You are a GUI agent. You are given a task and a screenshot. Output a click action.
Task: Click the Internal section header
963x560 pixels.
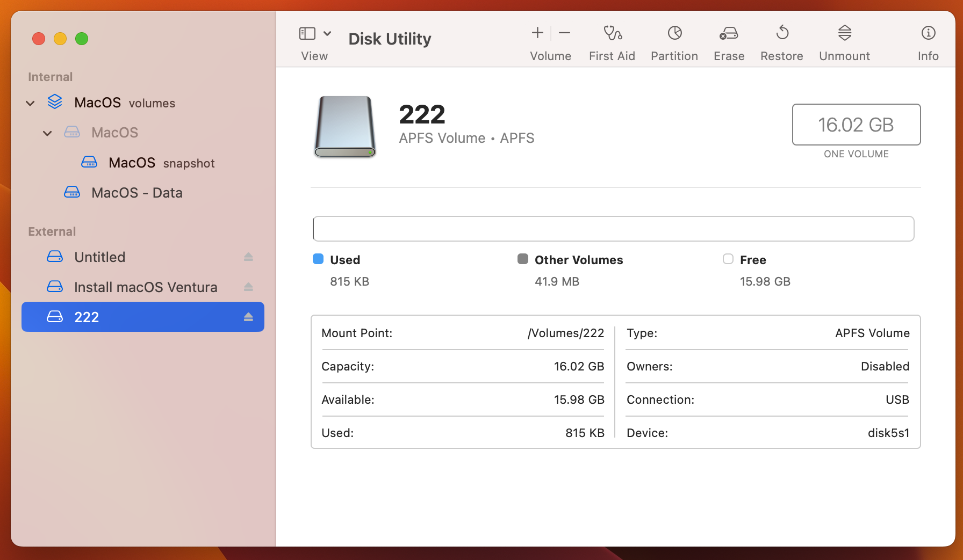click(50, 77)
